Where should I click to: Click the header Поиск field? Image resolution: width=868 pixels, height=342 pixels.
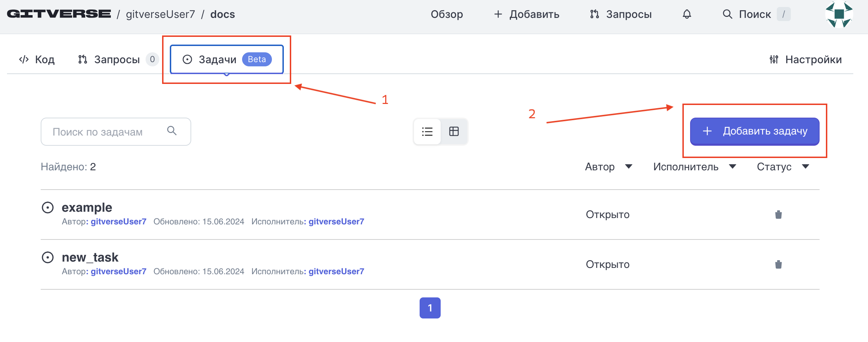tap(756, 14)
